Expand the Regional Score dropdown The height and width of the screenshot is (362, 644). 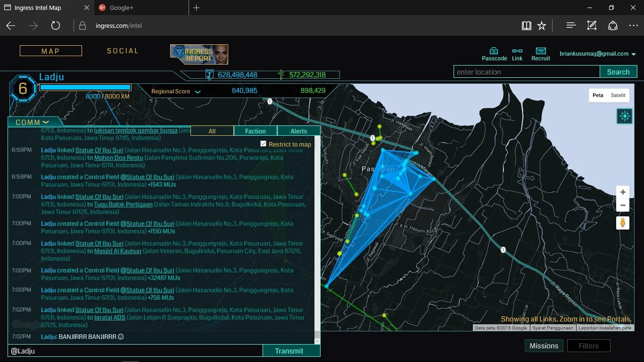click(x=198, y=91)
